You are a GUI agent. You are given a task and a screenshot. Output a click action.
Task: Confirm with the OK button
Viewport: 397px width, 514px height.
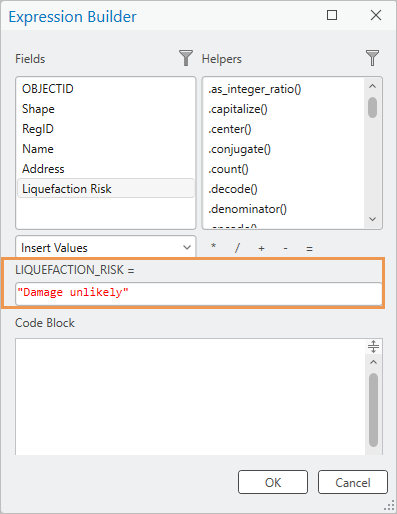[x=273, y=482]
